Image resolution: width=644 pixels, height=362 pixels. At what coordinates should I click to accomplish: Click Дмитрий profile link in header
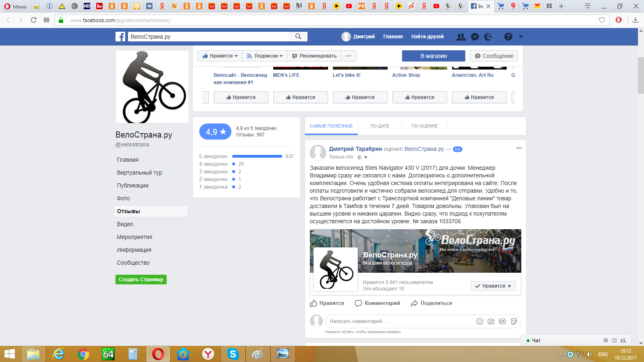click(358, 37)
